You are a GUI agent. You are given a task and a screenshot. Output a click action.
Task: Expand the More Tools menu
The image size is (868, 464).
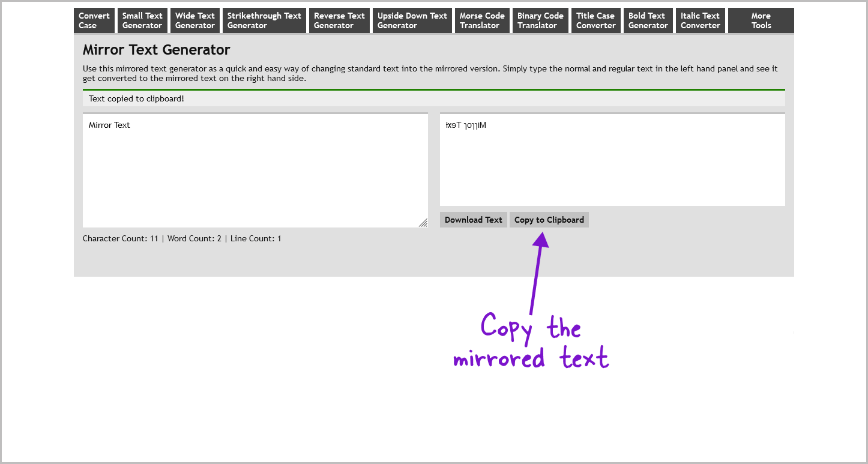click(761, 20)
